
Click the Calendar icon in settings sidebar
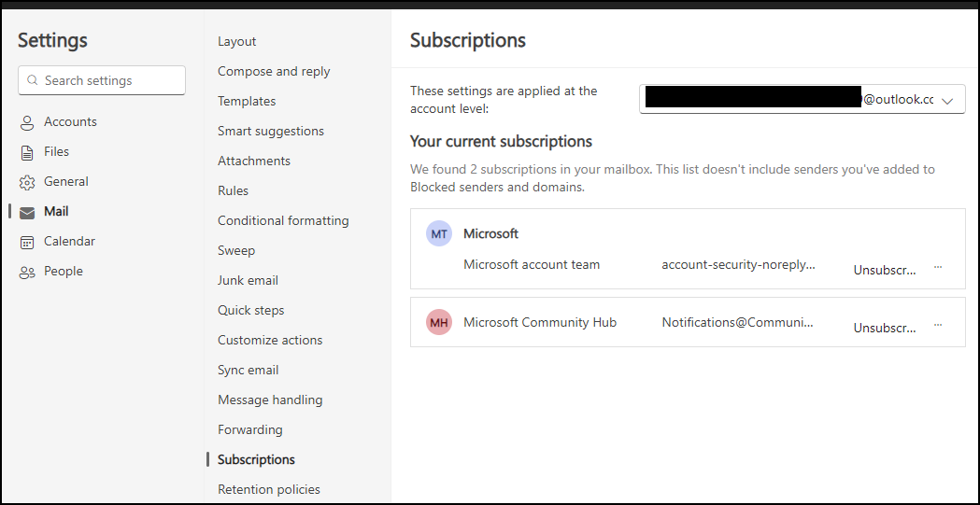(27, 242)
